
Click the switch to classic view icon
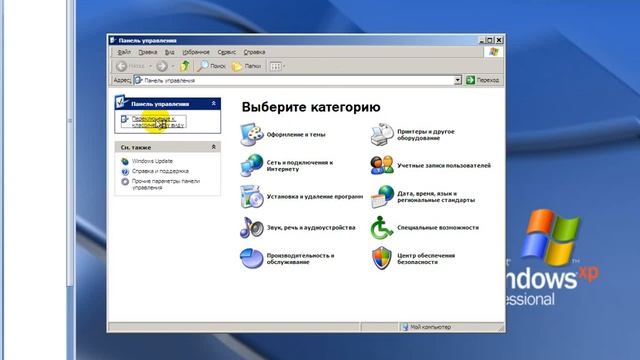pos(125,119)
